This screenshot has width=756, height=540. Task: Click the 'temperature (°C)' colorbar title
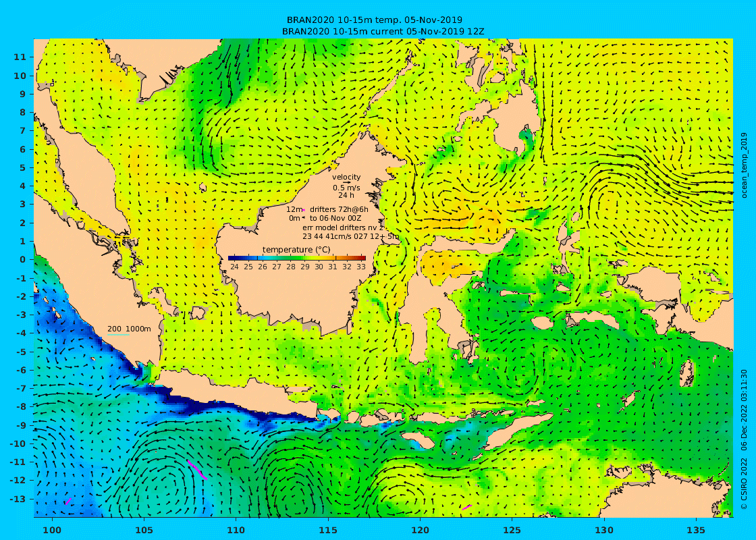[296, 250]
